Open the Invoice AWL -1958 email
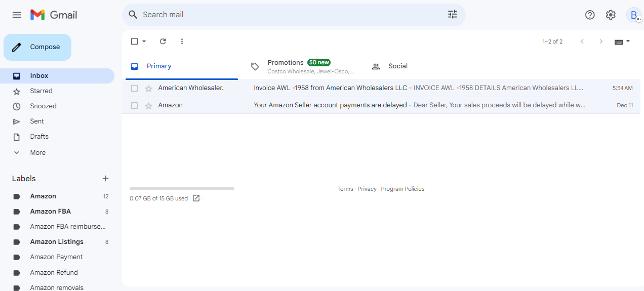 [381, 89]
